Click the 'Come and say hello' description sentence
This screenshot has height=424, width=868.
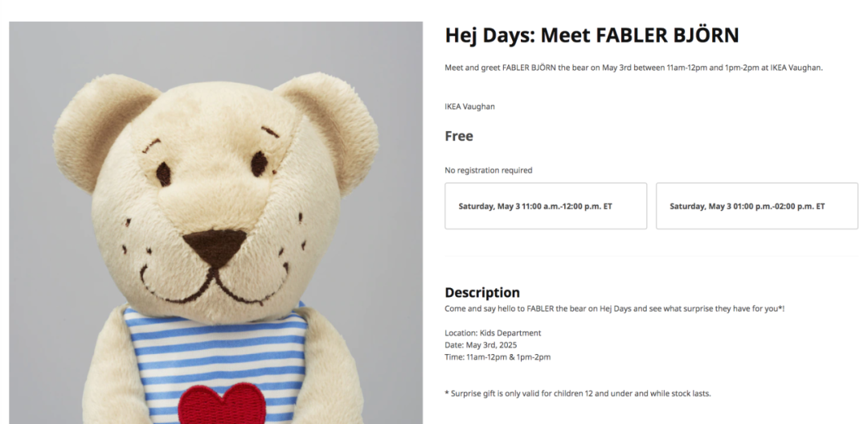[x=615, y=309]
